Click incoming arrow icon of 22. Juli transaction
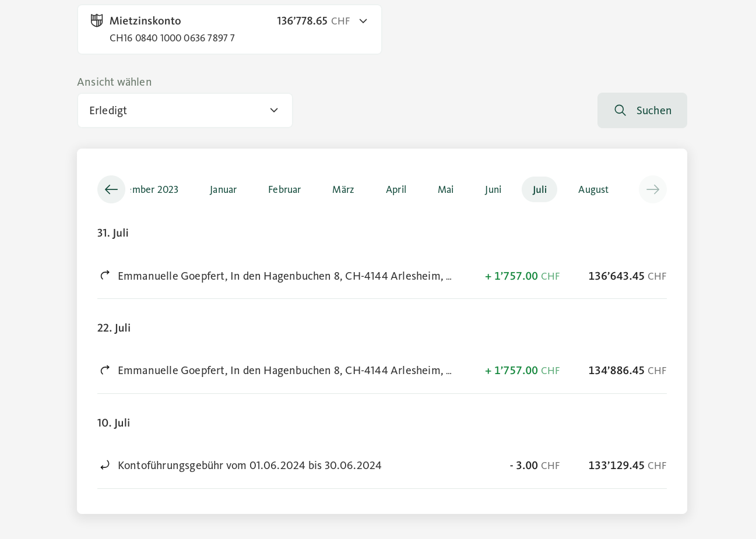This screenshot has height=539, width=756. click(x=105, y=370)
